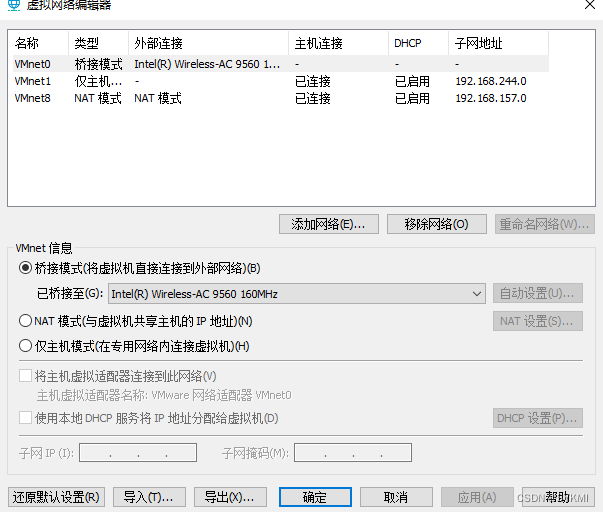Toggle 将主机虚拟适配器连接到此网络 checkbox
Image resolution: width=603 pixels, height=512 pixels.
pyautogui.click(x=25, y=375)
